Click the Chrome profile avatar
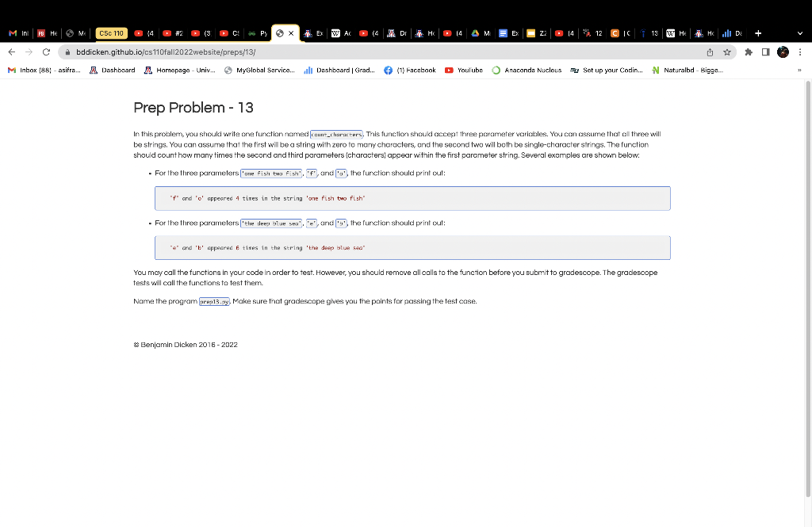This screenshot has width=812, height=527. pos(782,51)
